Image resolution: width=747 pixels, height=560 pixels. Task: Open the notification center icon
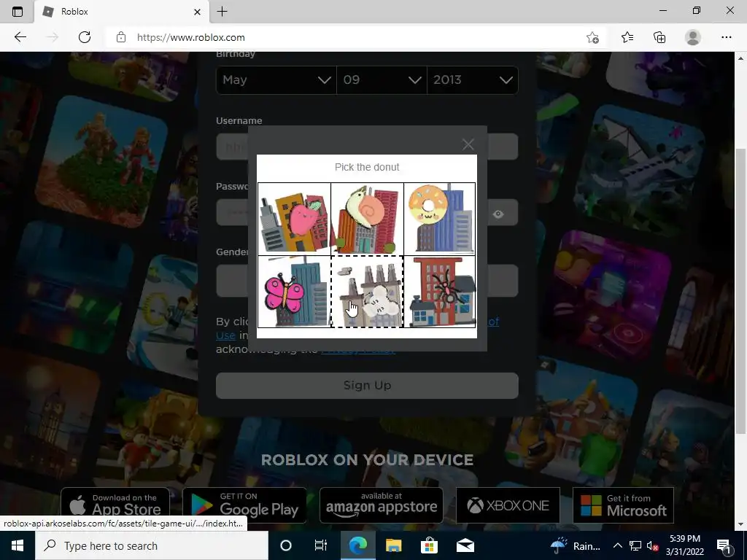(724, 545)
